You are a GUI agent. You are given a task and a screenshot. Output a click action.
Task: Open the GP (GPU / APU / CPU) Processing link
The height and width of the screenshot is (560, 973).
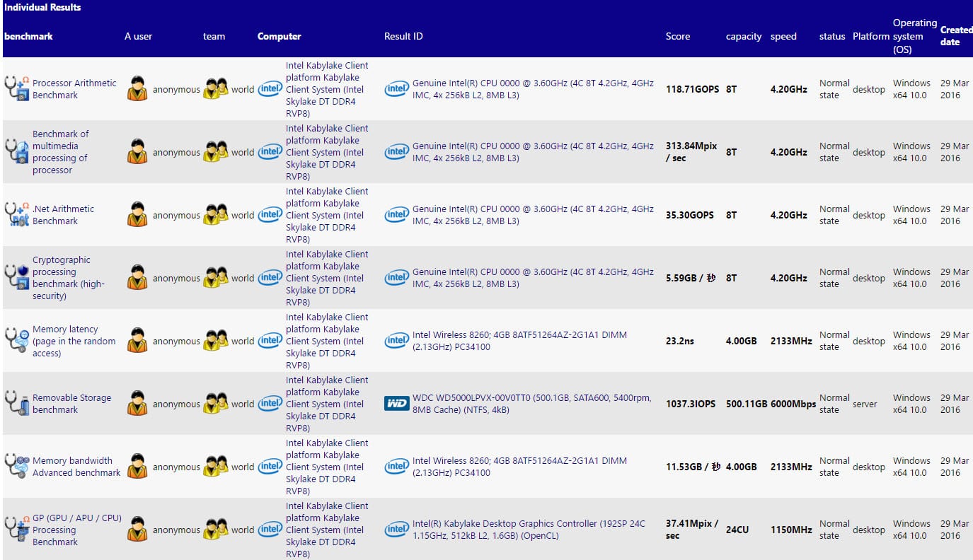[x=77, y=530]
